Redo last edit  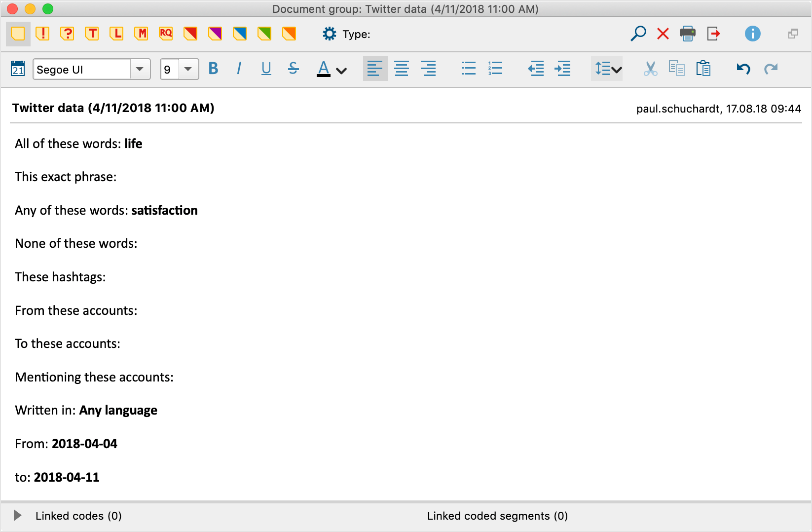[771, 69]
